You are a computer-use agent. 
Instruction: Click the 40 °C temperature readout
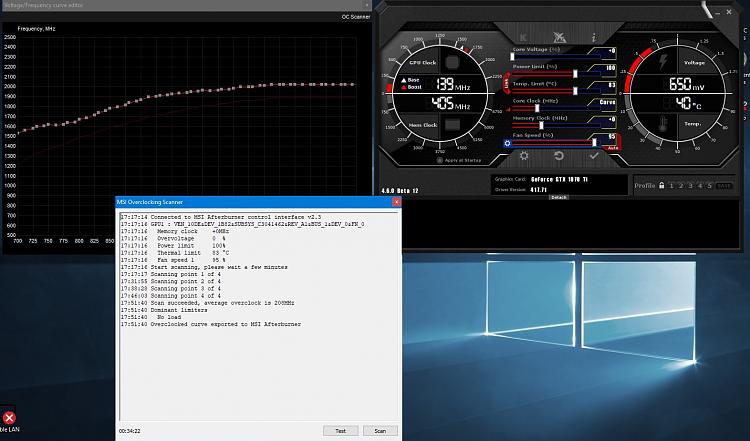click(688, 103)
